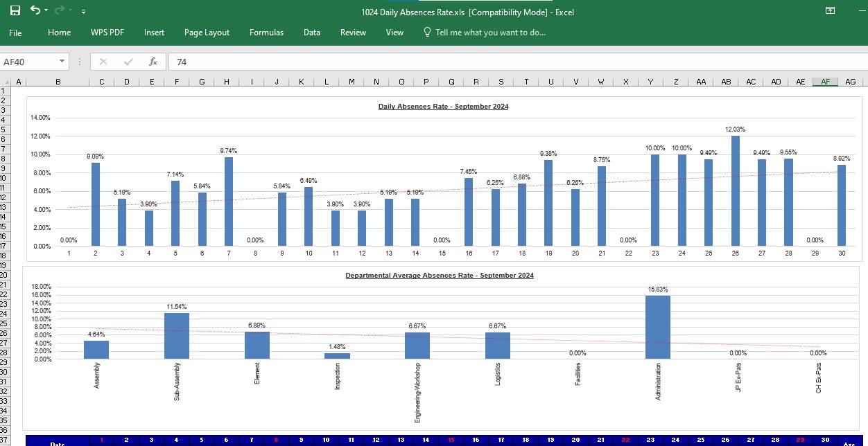Viewport: 868px width, 446px height.
Task: Click the Inspection bar labeled 1.48%
Action: point(337,356)
